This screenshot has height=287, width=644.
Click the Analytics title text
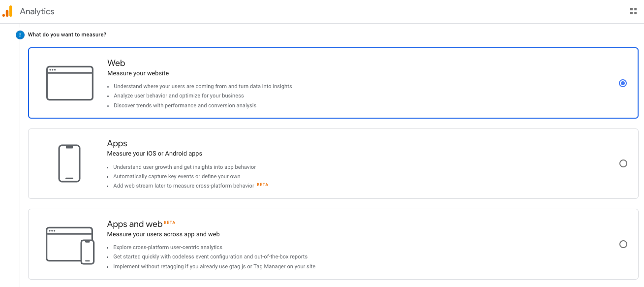(x=37, y=11)
